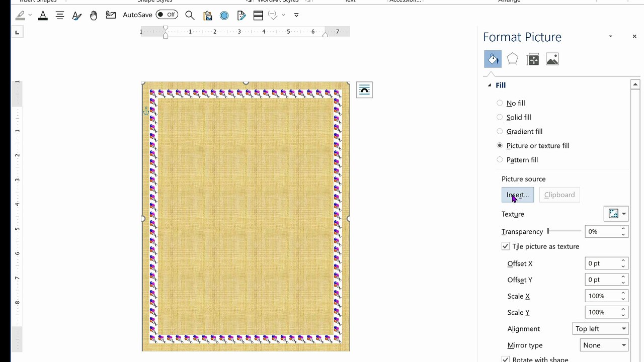Increase Scale X using the up arrow
644x362 pixels.
623,293
